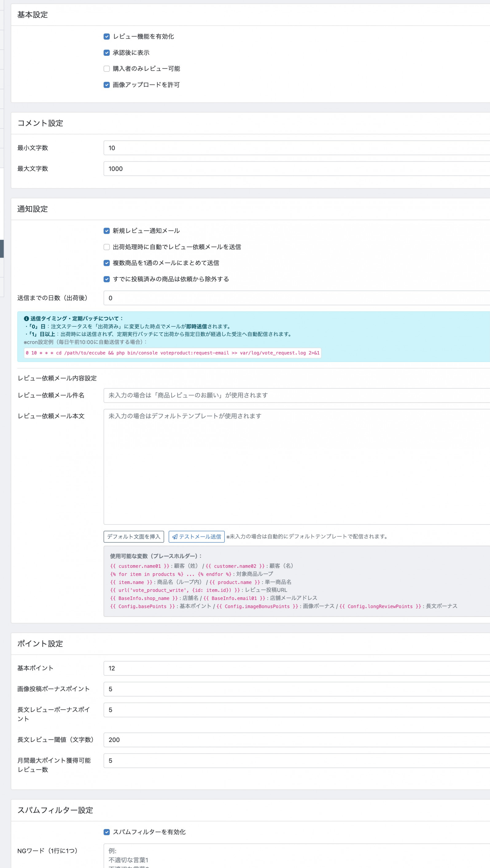Enable 出荷処理時に自動でレビュー依頼メールを送信 checkbox
This screenshot has width=490, height=868.
click(107, 247)
